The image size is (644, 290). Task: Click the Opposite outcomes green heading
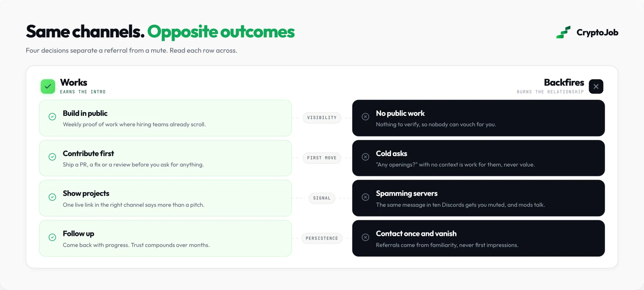[x=221, y=32]
